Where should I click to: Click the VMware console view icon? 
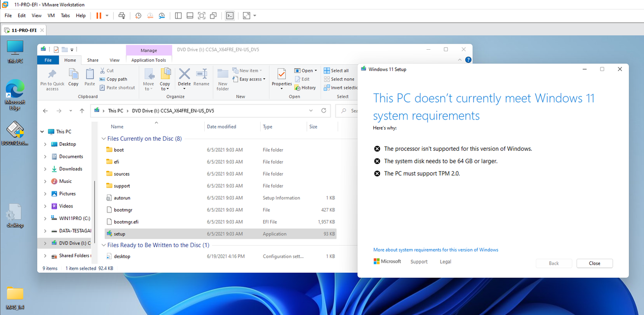pyautogui.click(x=229, y=16)
